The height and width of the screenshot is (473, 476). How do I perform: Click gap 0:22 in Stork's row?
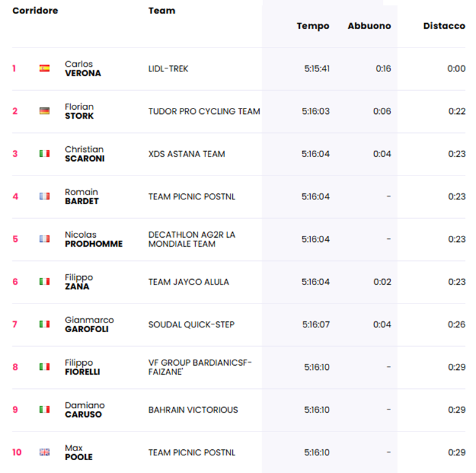457,112
